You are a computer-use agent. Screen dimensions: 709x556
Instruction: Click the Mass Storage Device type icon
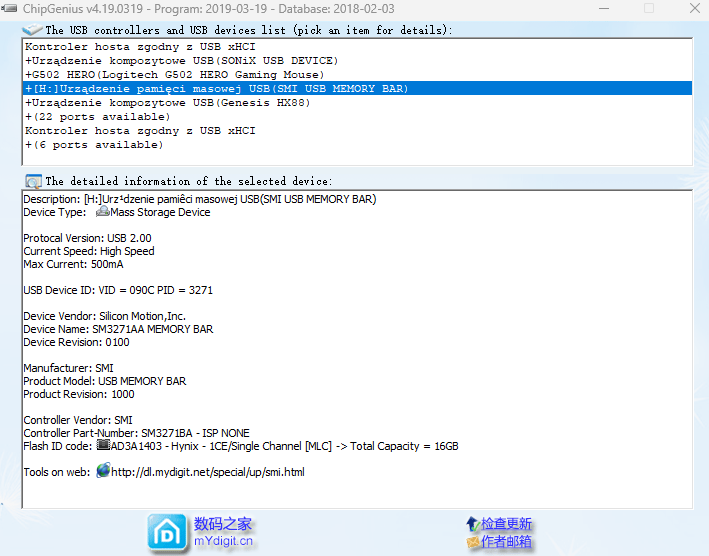103,212
